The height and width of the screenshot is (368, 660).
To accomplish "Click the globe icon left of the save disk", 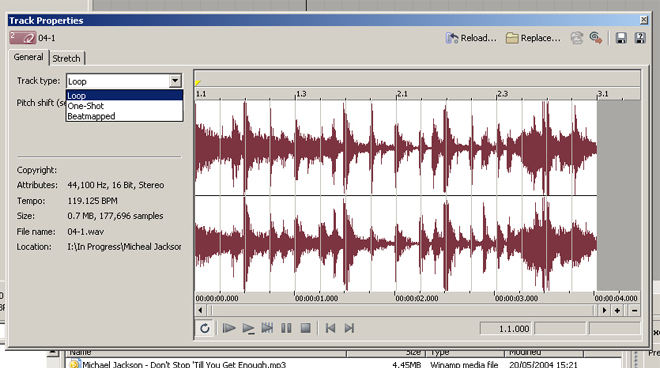I will pyautogui.click(x=596, y=38).
